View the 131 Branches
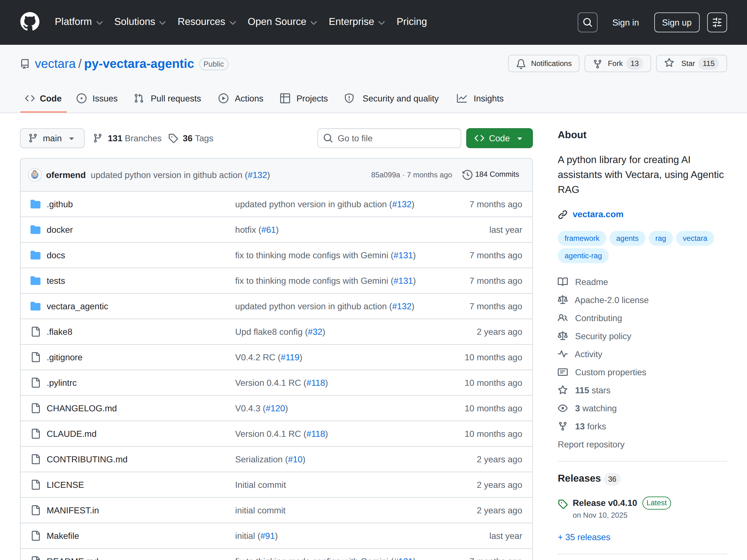Image resolution: width=747 pixels, height=560 pixels. click(127, 138)
